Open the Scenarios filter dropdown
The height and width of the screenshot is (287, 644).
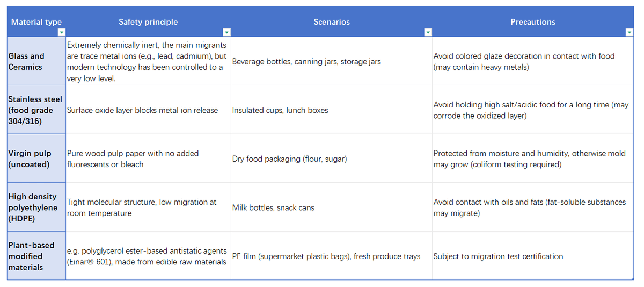point(428,33)
